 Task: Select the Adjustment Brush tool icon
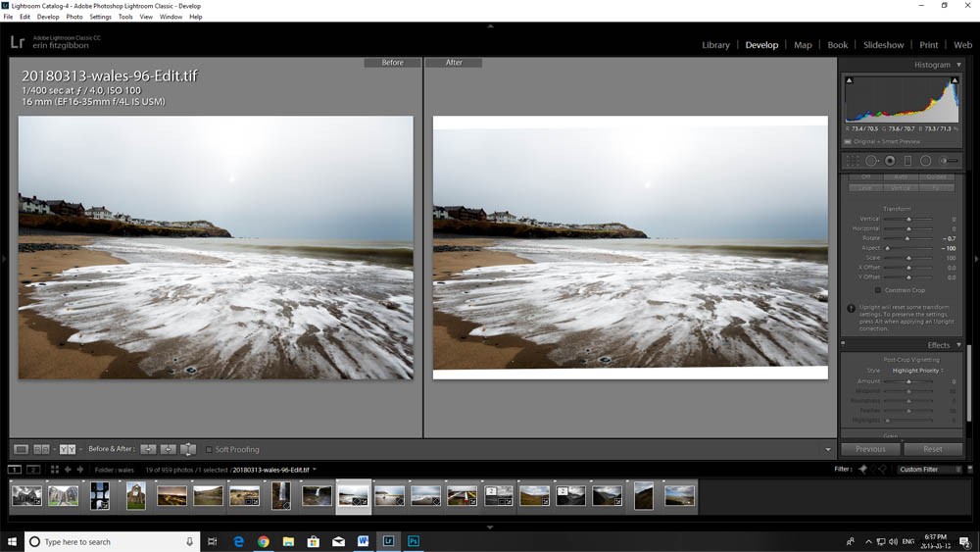coord(949,161)
